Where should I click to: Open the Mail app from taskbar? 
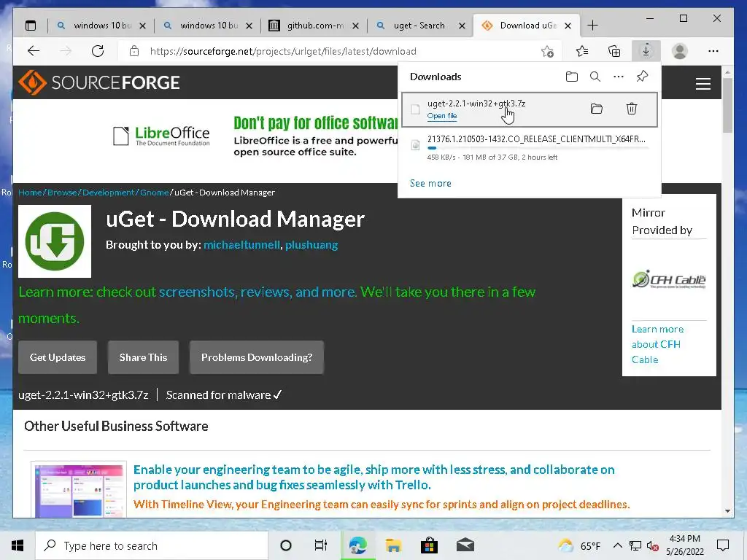[465, 545]
